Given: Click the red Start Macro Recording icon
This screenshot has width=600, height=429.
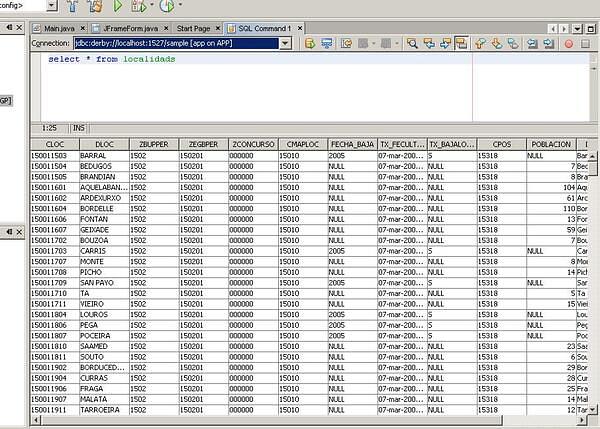Looking at the screenshot, I should click(x=569, y=44).
